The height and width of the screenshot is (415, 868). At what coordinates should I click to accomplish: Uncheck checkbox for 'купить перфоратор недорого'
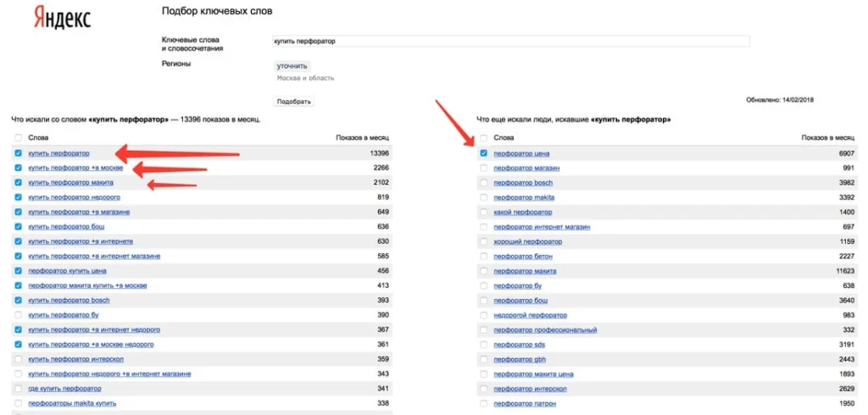(x=19, y=197)
